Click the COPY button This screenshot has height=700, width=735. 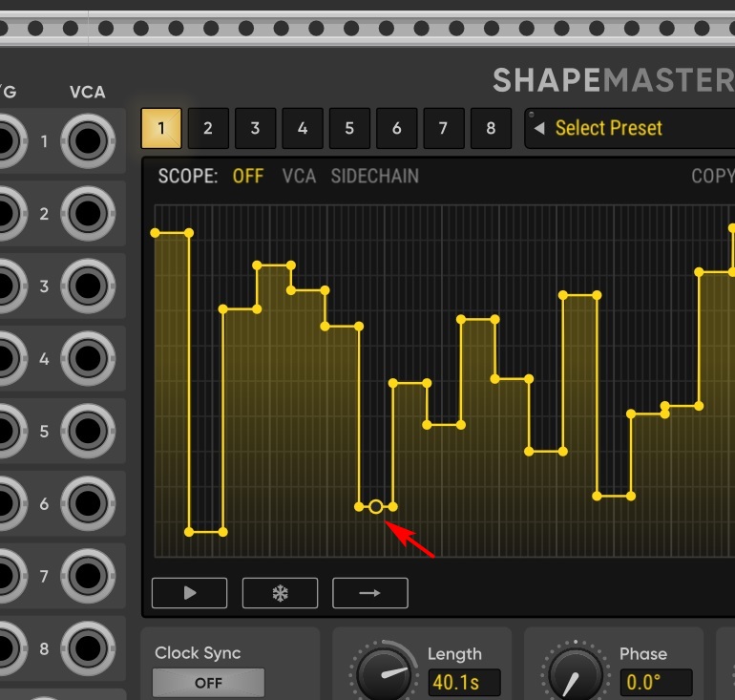[x=712, y=177]
